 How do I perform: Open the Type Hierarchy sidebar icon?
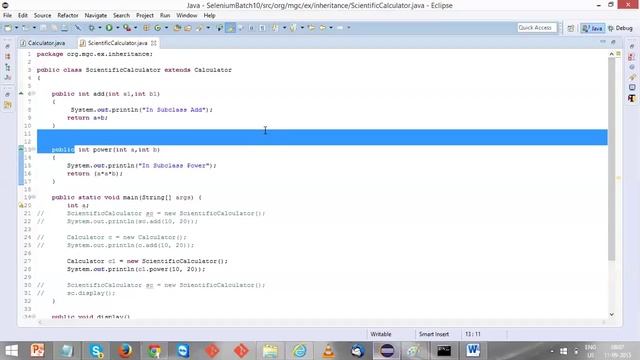7,67
